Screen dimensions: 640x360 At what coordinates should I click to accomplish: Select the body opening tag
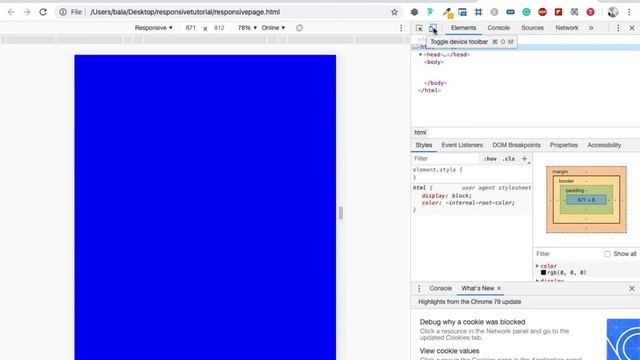pyautogui.click(x=434, y=62)
